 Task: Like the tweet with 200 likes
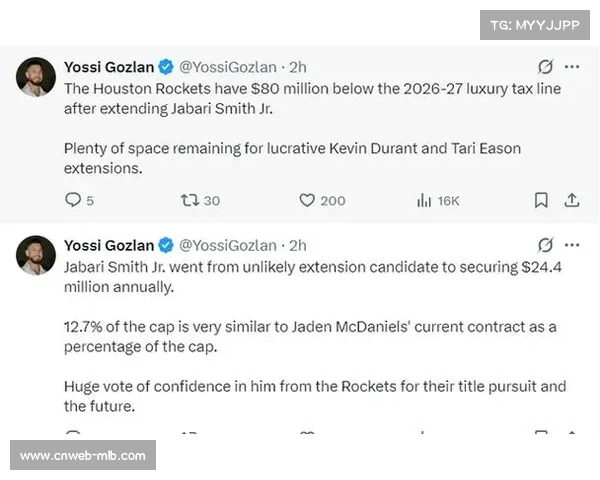click(x=322, y=200)
